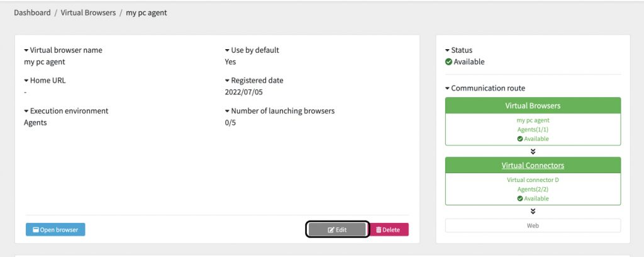This screenshot has width=644, height=257.
Task: Collapse the Virtual browser name caret
Action: [x=26, y=50]
